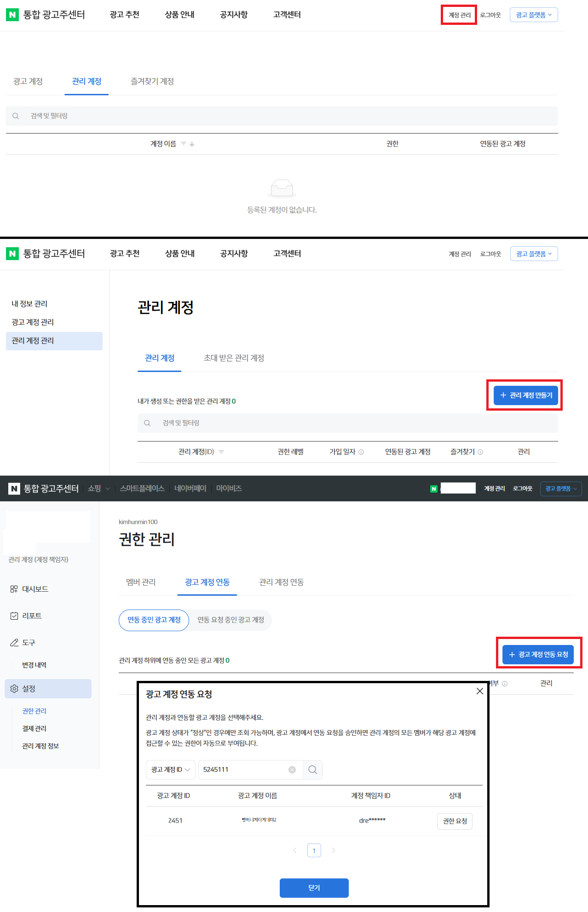This screenshot has height=912, width=588.
Task: Click the 광고 계정 이름 column header
Action: coord(258,796)
